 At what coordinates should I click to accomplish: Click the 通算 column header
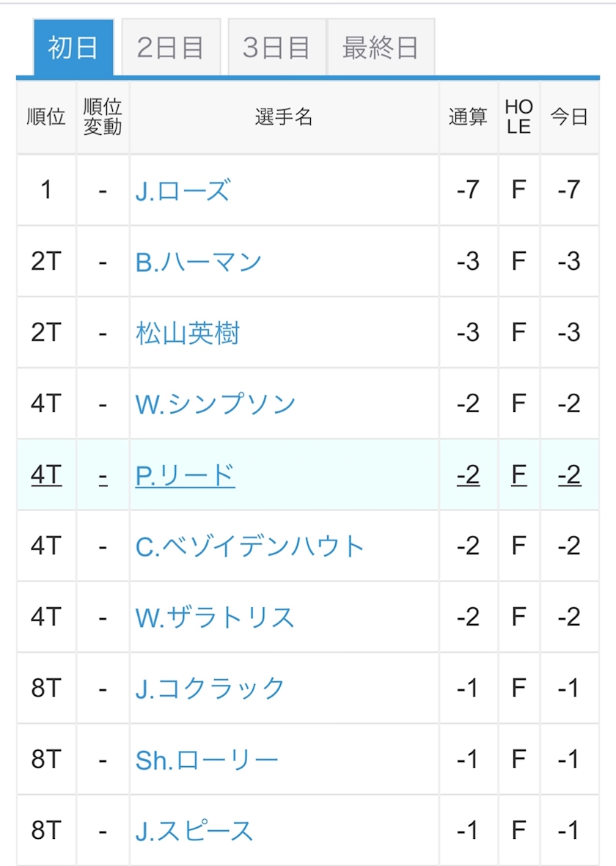(469, 117)
